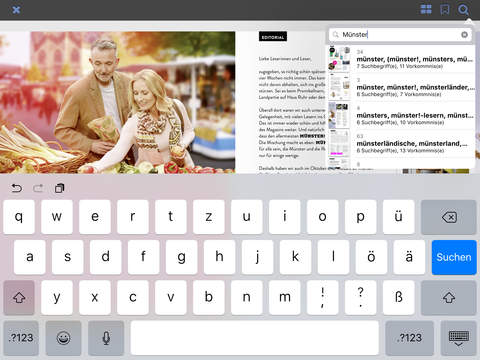Switch to numbers with left ?123 key
Viewport: 480px width, 360px height.
click(21, 338)
